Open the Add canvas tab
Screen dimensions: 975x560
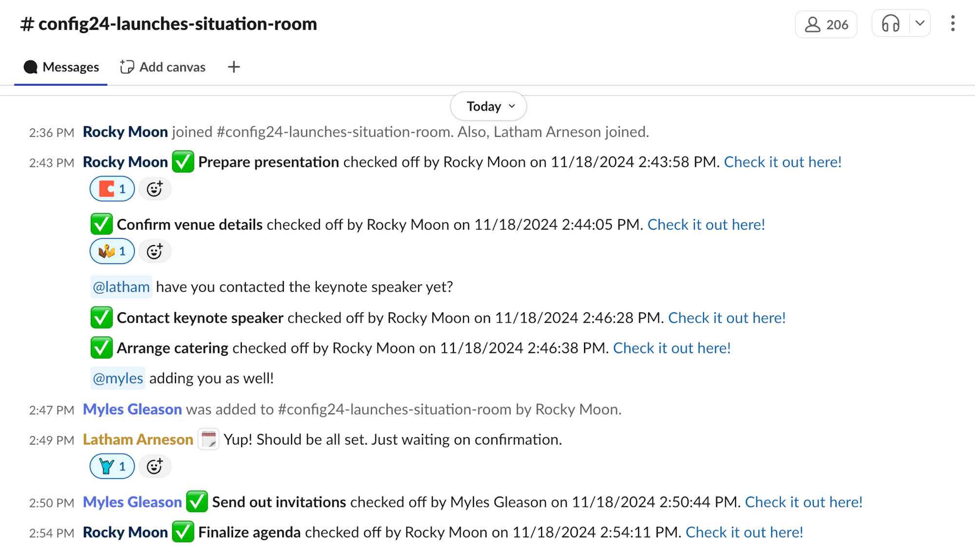(163, 67)
